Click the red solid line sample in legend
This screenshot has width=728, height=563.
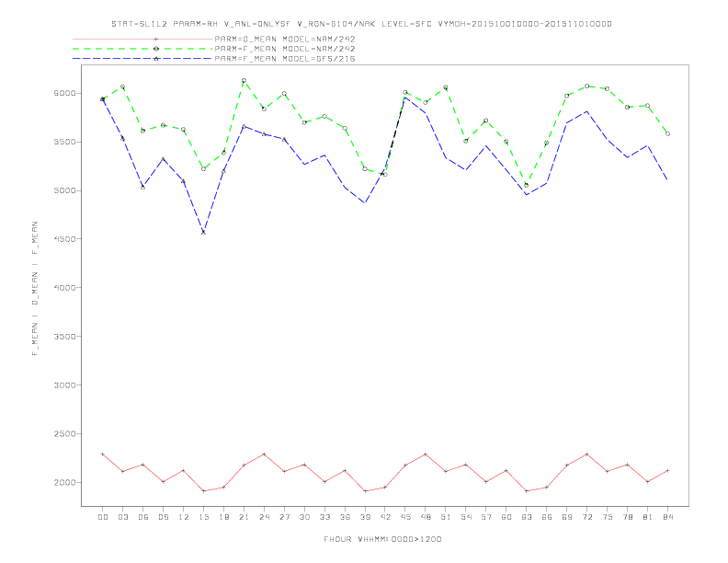[x=142, y=39]
